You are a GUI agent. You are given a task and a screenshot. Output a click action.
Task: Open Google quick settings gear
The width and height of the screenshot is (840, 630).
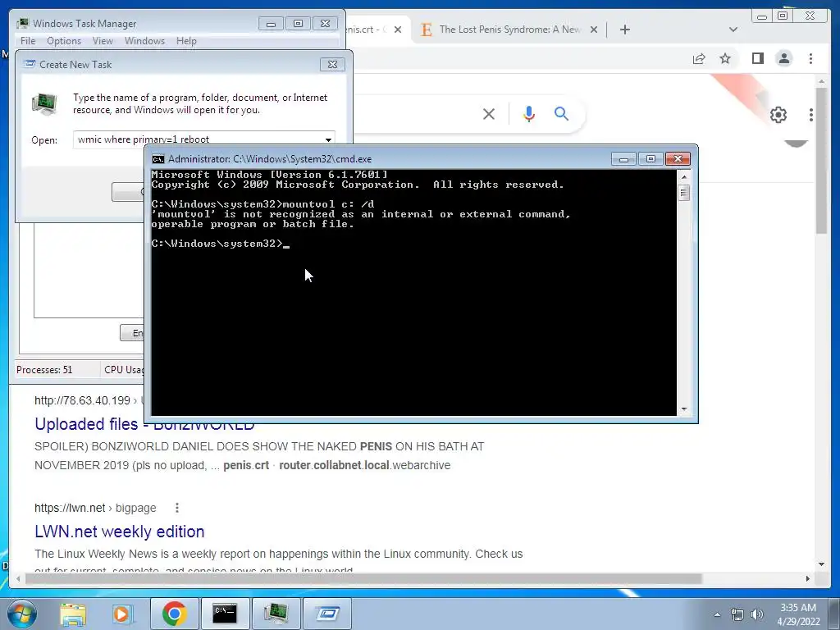point(778,115)
